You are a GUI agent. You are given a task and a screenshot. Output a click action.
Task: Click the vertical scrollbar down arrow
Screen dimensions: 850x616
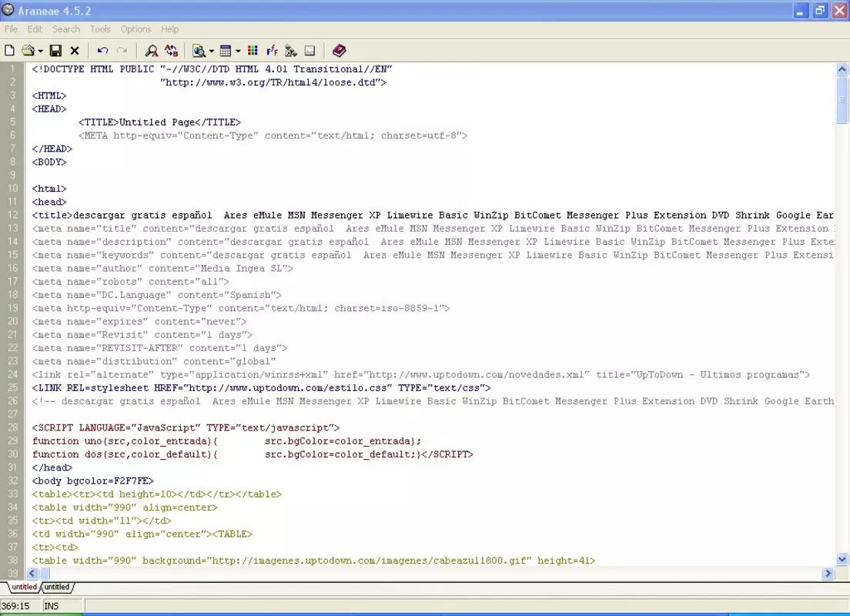842,559
